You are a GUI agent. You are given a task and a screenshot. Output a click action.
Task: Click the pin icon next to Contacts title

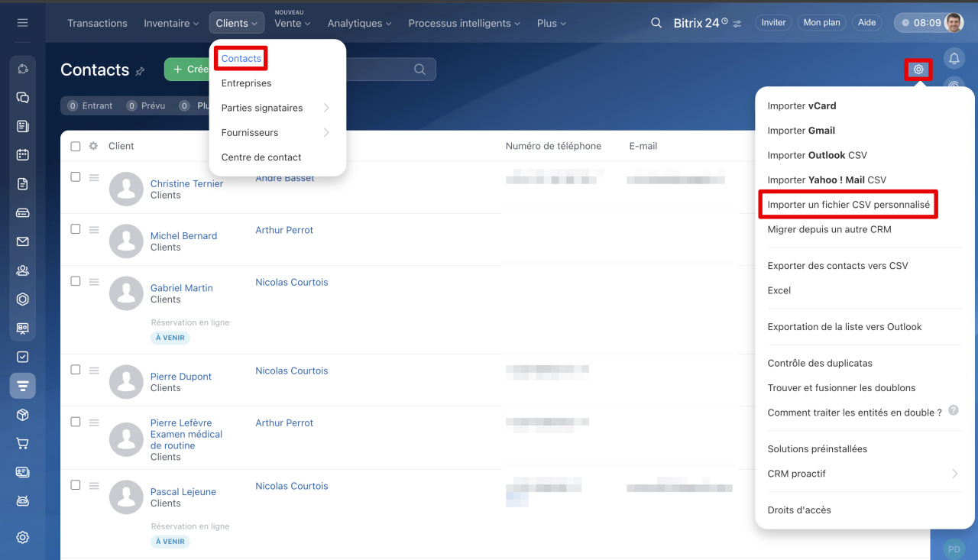point(140,71)
